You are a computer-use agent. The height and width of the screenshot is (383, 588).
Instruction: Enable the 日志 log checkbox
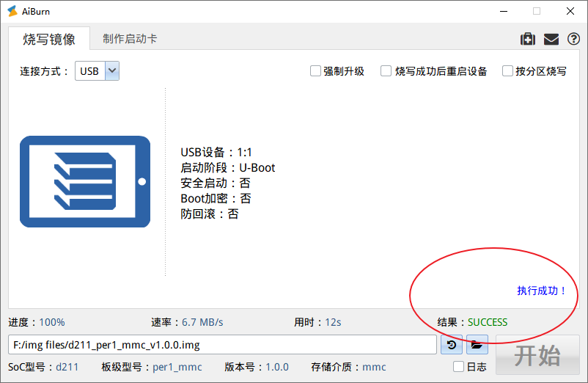(x=458, y=367)
